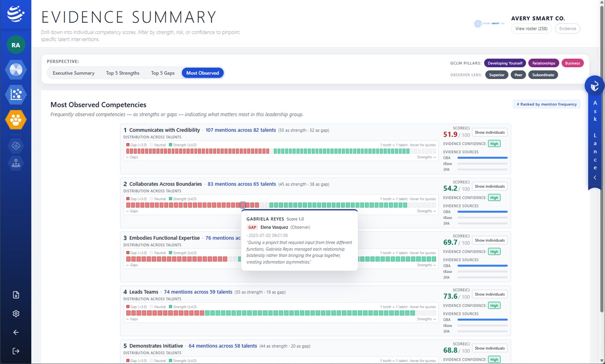Click the page vertical scrollbar
The width and height of the screenshot is (605, 364).
602,159
